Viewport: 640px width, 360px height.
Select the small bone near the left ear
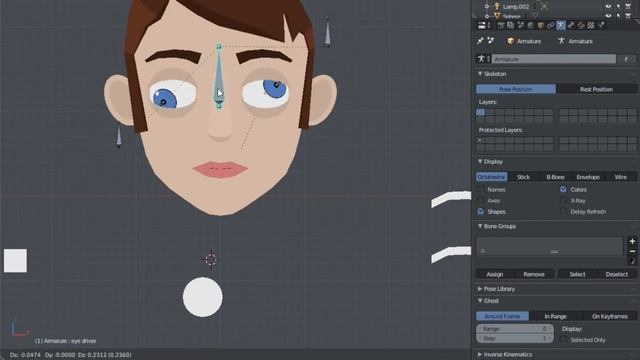[119, 137]
